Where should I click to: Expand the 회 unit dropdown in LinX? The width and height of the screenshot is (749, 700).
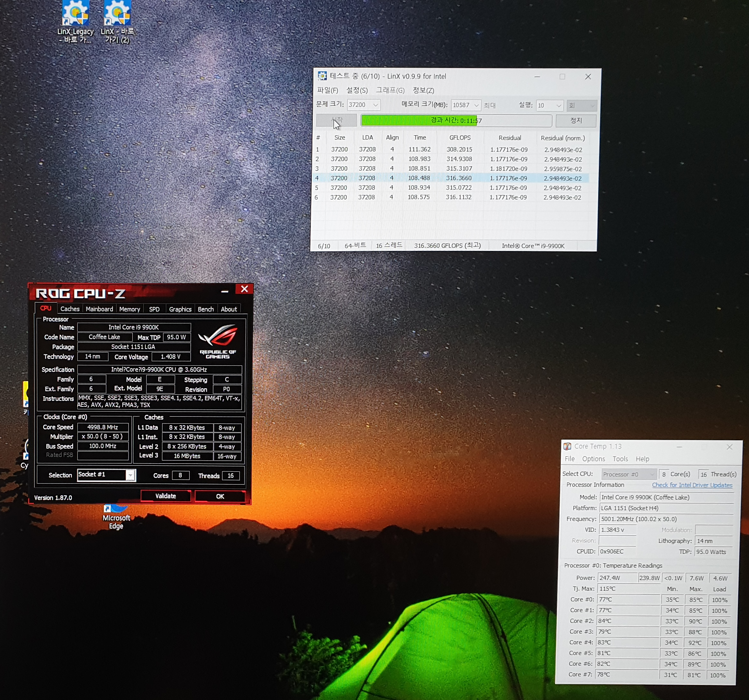click(581, 105)
